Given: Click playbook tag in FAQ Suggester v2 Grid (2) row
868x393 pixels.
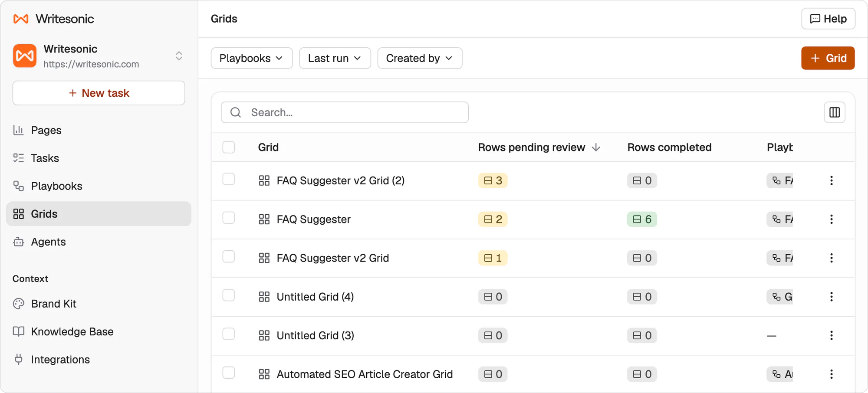Looking at the screenshot, I should (x=780, y=180).
